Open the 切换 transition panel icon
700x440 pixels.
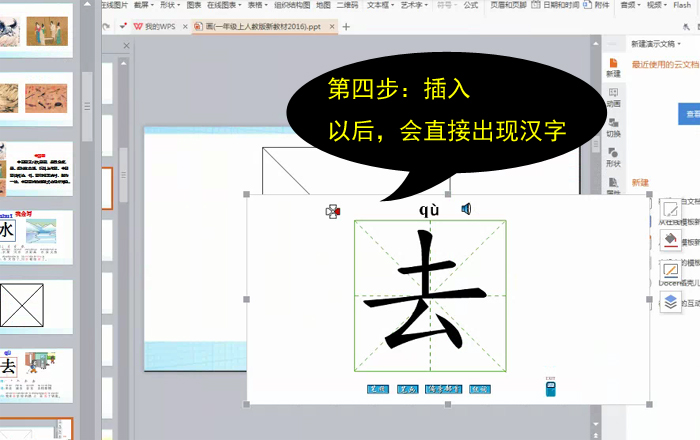[x=613, y=126]
